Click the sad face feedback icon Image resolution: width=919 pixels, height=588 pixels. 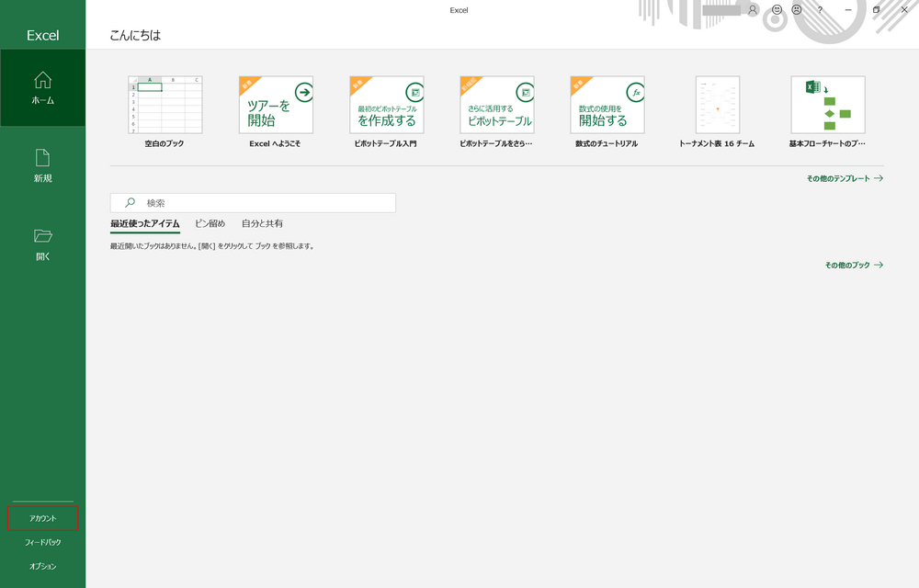[x=796, y=9]
